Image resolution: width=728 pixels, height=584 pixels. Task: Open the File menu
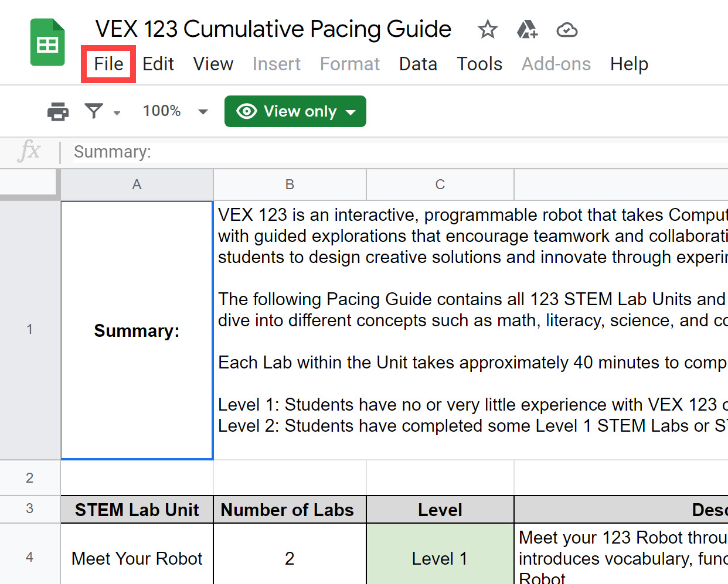pyautogui.click(x=108, y=64)
